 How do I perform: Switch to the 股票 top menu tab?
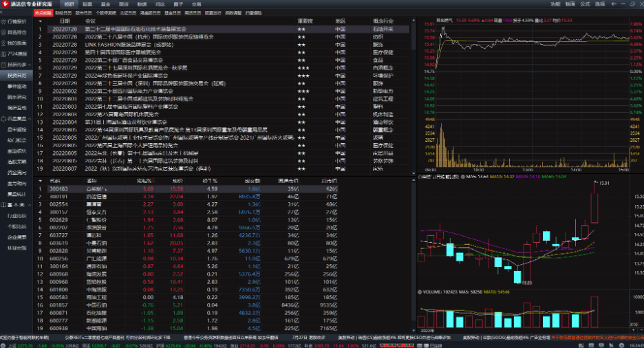tap(87, 4)
